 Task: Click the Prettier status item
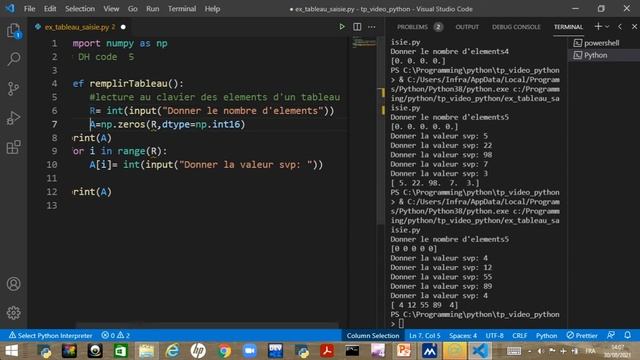[582, 336]
